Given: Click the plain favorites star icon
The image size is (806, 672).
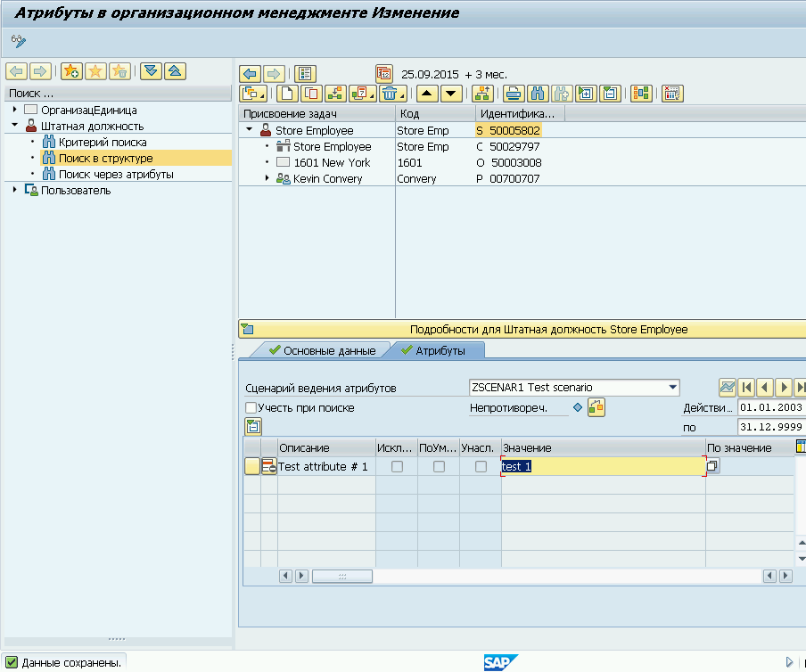Looking at the screenshot, I should 95,71.
